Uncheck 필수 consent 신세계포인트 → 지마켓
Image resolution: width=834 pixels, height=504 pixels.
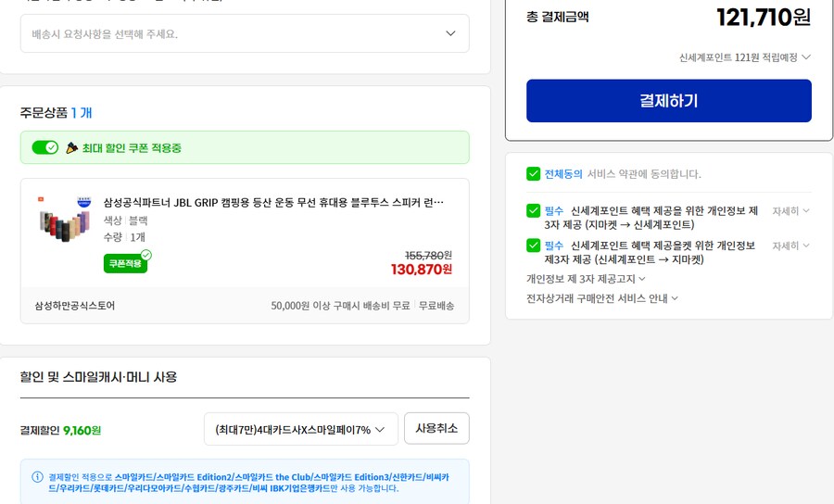pyautogui.click(x=533, y=246)
